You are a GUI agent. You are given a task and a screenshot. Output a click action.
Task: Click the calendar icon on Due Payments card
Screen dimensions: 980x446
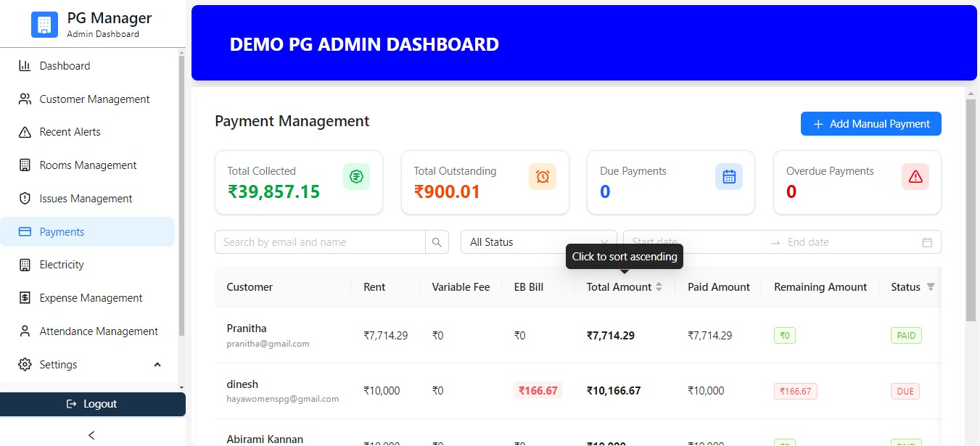(728, 176)
